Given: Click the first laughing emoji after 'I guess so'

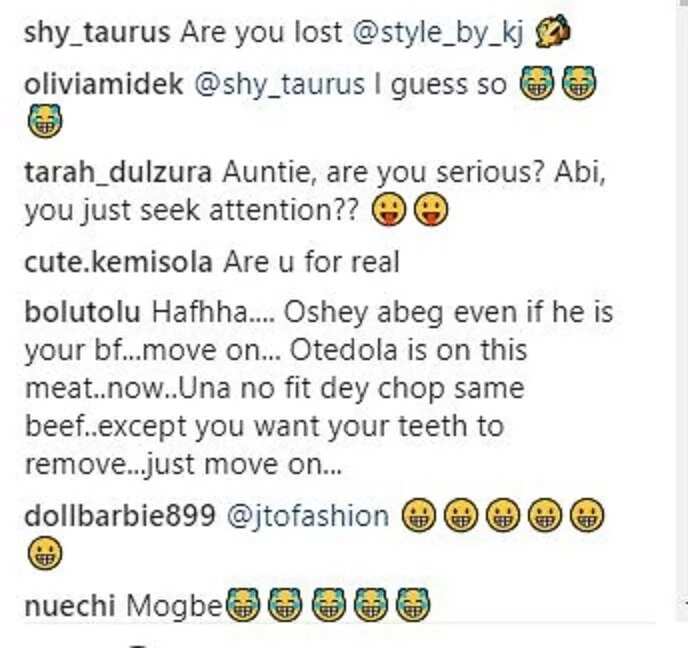Looking at the screenshot, I should pos(536,83).
